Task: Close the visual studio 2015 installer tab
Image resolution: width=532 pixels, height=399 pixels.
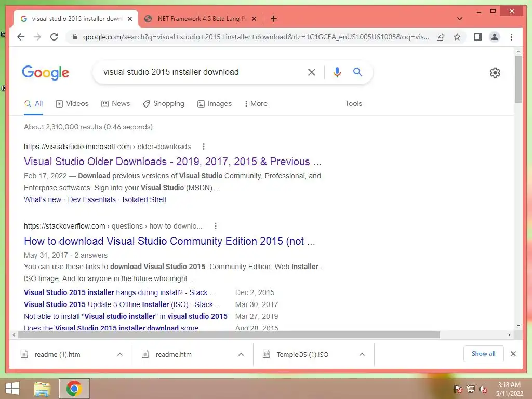Action: pyautogui.click(x=130, y=19)
